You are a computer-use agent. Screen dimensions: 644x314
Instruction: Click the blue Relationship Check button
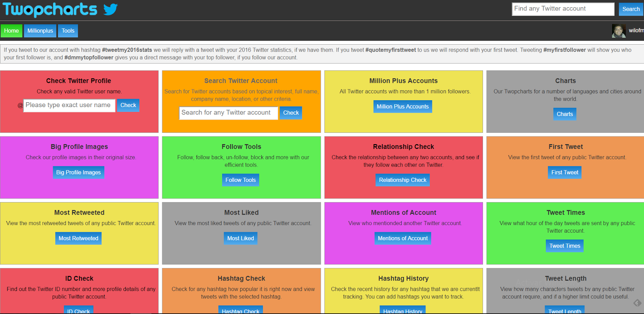(402, 180)
